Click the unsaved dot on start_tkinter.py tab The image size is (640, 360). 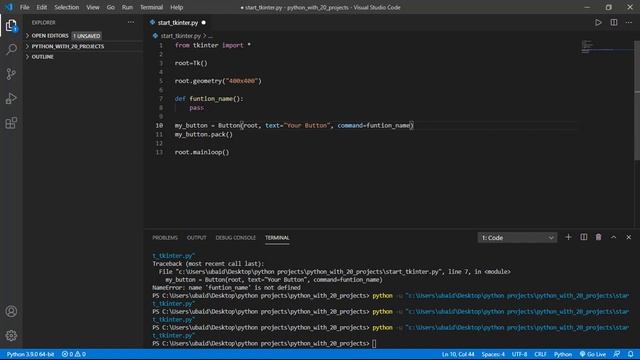[x=203, y=23]
